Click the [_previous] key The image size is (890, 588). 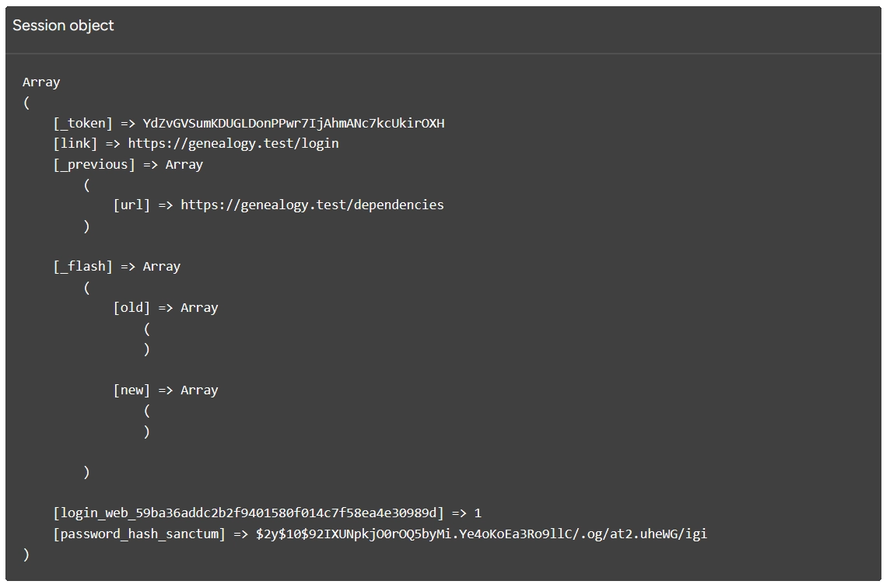coord(93,164)
